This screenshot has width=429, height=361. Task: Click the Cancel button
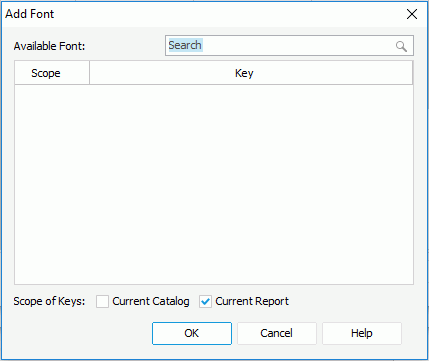tap(277, 333)
